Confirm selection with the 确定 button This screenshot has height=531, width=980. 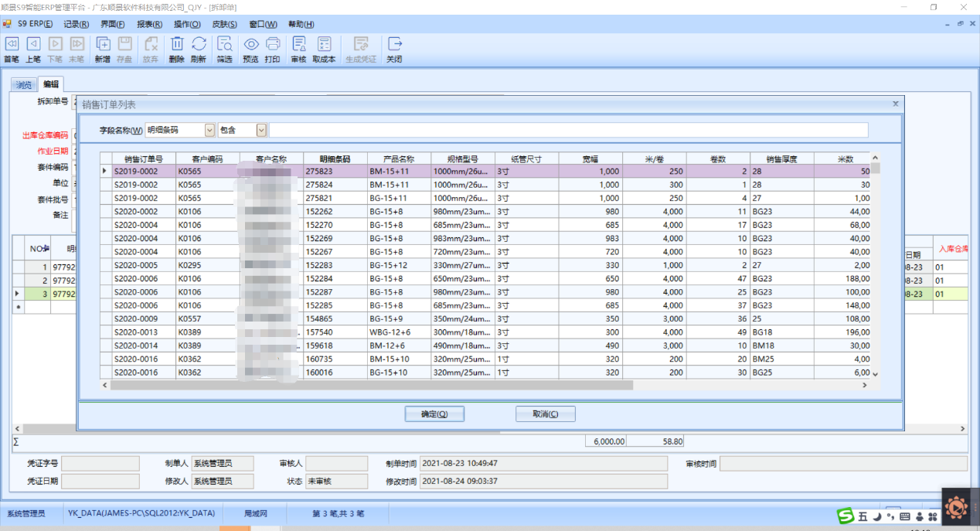tap(434, 414)
